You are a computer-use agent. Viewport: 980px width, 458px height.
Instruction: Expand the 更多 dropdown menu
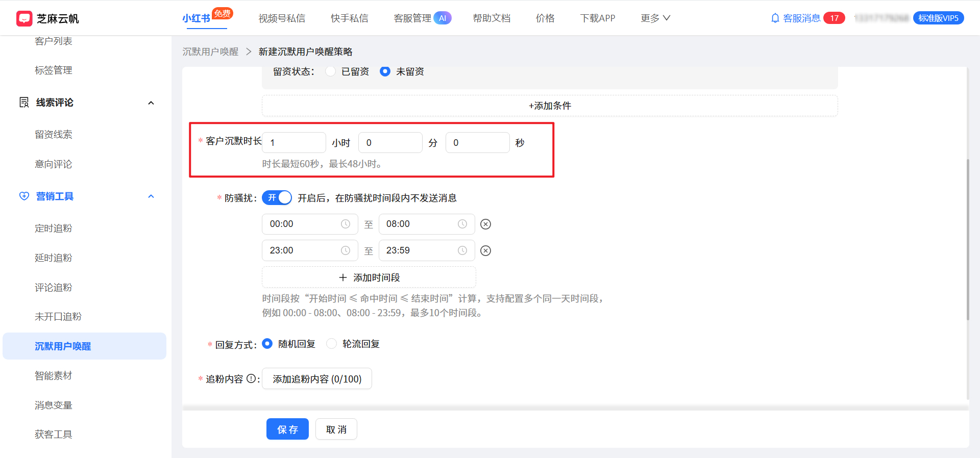(655, 18)
